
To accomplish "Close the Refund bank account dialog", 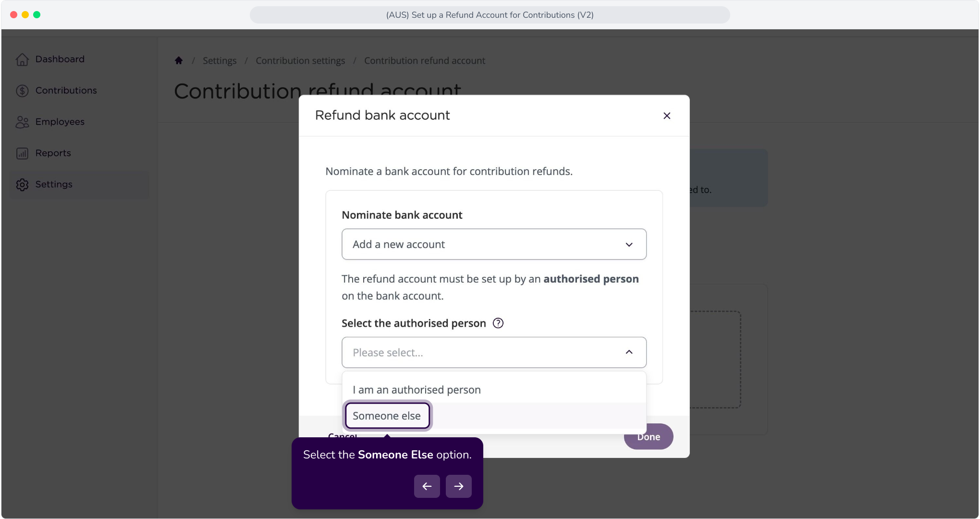I will click(x=667, y=116).
